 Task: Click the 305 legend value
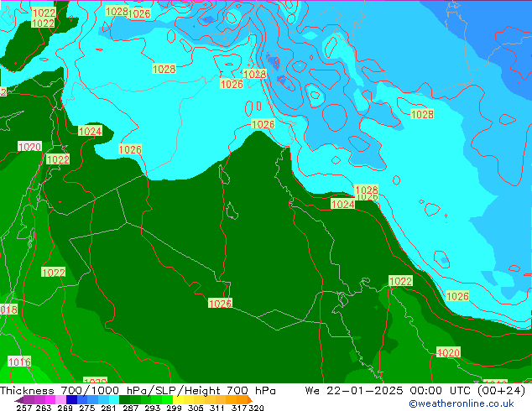pyautogui.click(x=196, y=408)
